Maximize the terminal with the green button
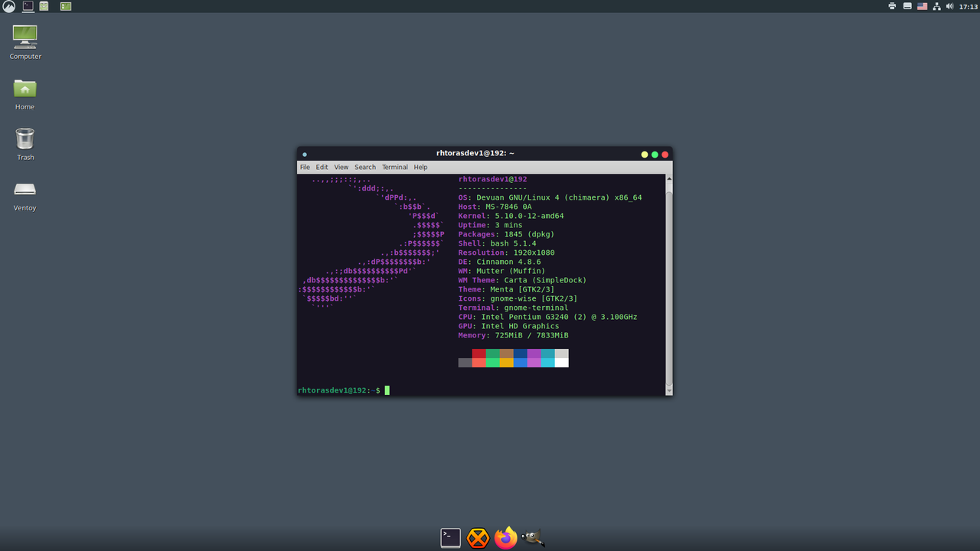980x551 pixels. pyautogui.click(x=655, y=155)
